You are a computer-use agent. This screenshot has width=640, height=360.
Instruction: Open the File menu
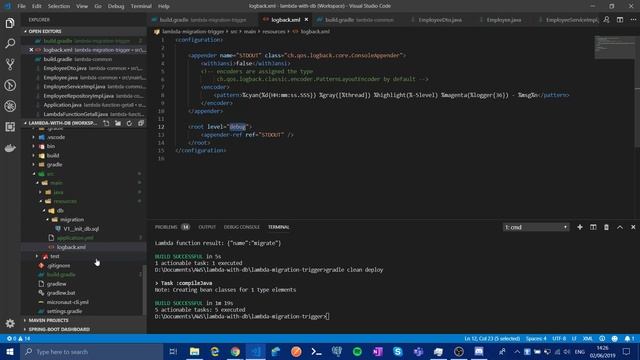pos(21,6)
